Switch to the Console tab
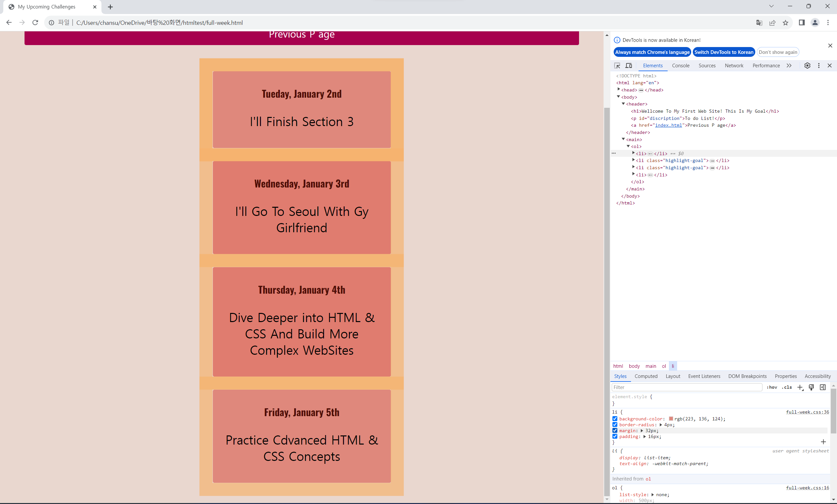The height and width of the screenshot is (504, 837). (x=680, y=66)
